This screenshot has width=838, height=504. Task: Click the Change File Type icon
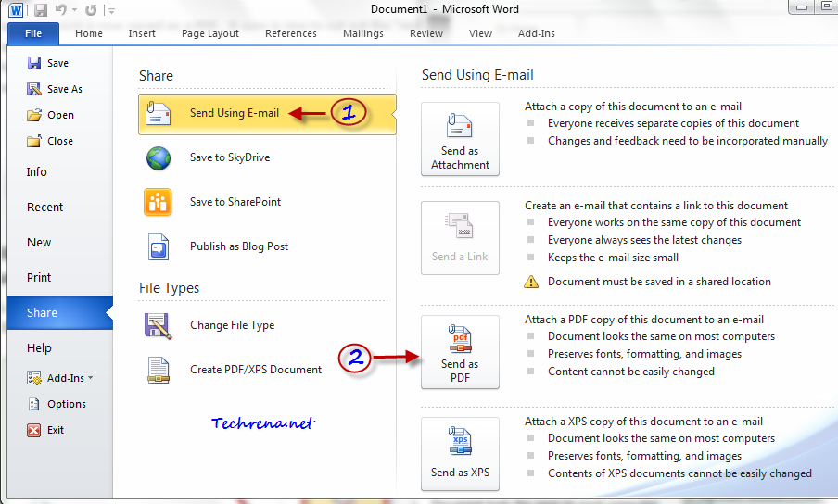[x=159, y=326]
